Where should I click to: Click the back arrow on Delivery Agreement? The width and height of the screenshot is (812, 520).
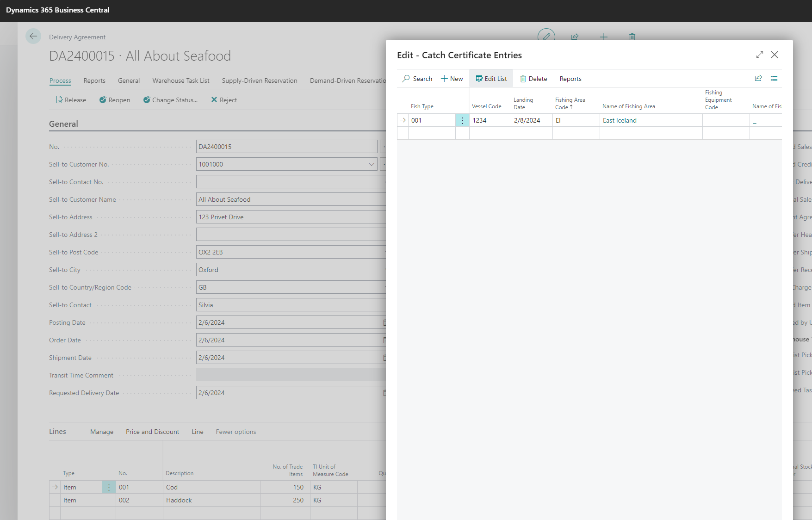33,36
